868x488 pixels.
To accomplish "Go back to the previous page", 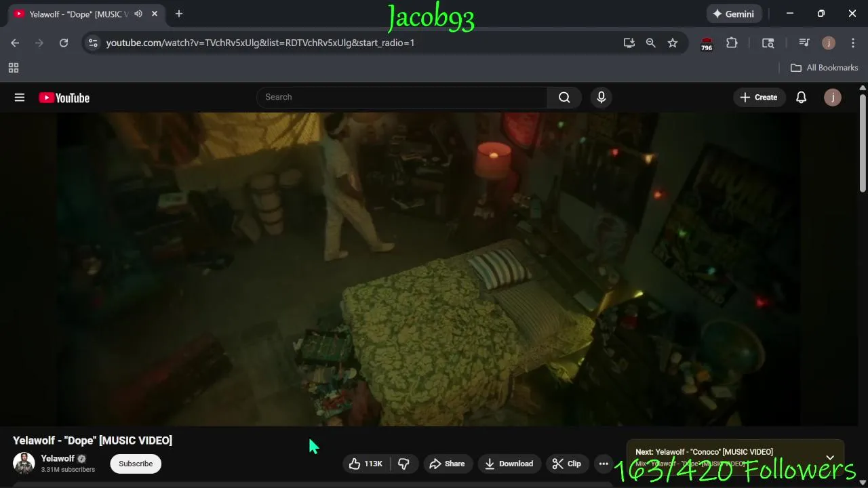I will click(x=15, y=43).
